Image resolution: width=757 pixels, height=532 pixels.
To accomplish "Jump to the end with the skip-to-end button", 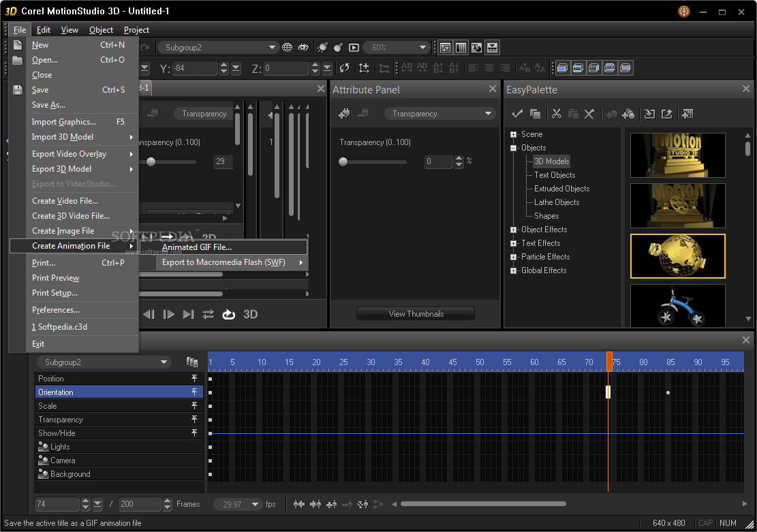I will (188, 314).
